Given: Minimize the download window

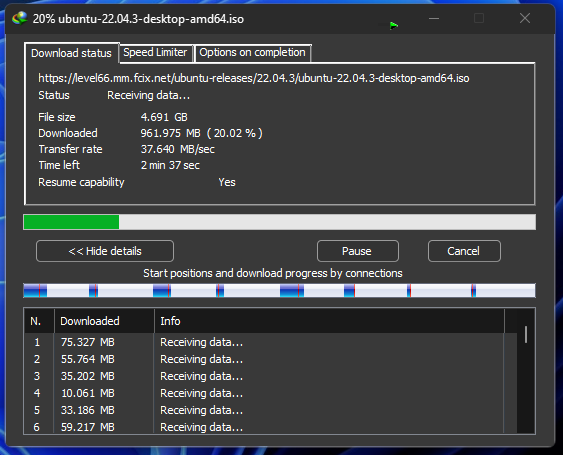Looking at the screenshot, I should [x=434, y=18].
